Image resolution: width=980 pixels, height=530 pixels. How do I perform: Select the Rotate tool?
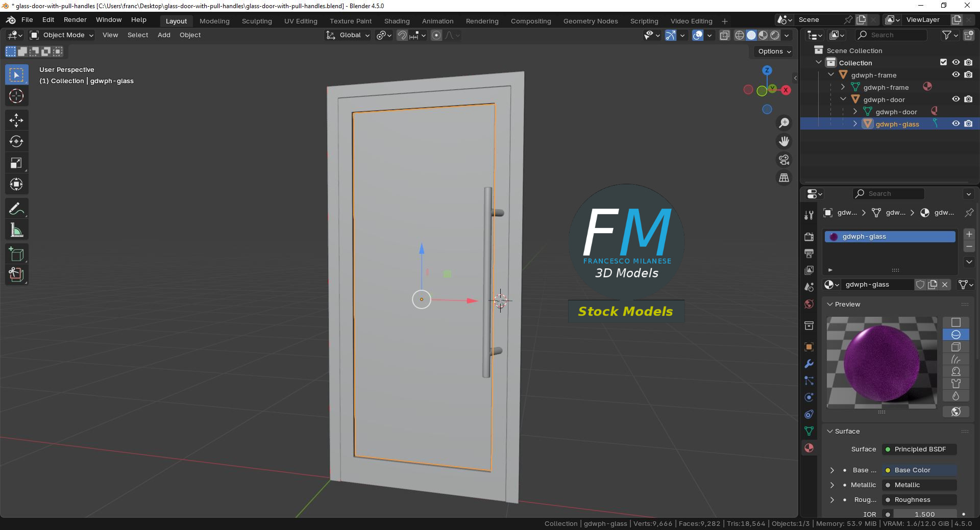point(16,141)
